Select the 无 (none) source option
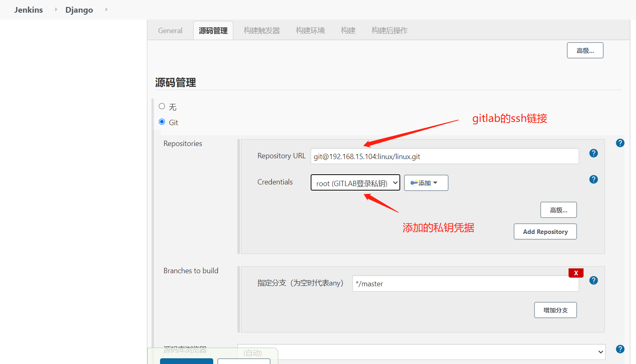The image size is (636, 364). click(x=162, y=106)
